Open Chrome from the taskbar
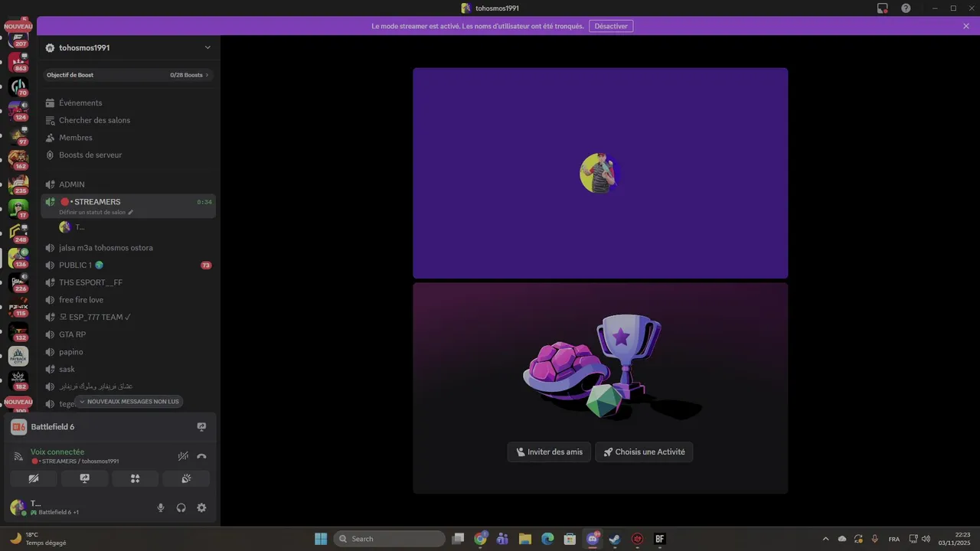Viewport: 980px width, 551px height. [x=480, y=539]
